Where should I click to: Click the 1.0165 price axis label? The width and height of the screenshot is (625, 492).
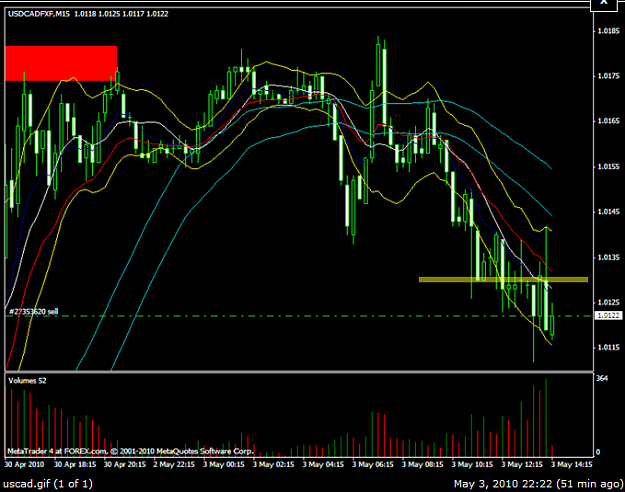[x=609, y=121]
